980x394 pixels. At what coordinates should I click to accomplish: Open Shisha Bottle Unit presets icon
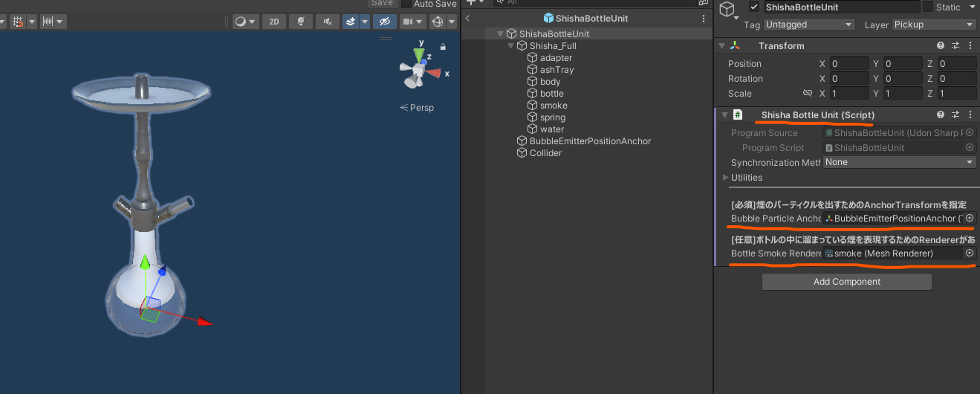coord(955,115)
